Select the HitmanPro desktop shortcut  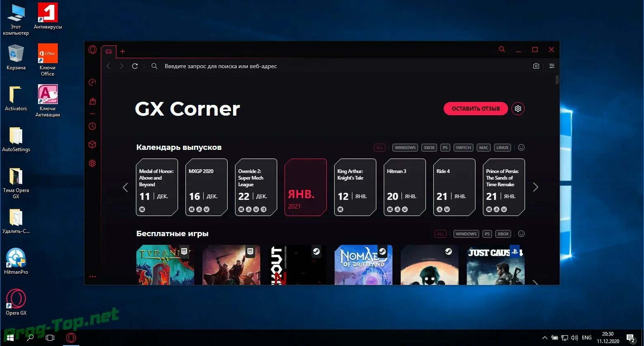(x=16, y=261)
